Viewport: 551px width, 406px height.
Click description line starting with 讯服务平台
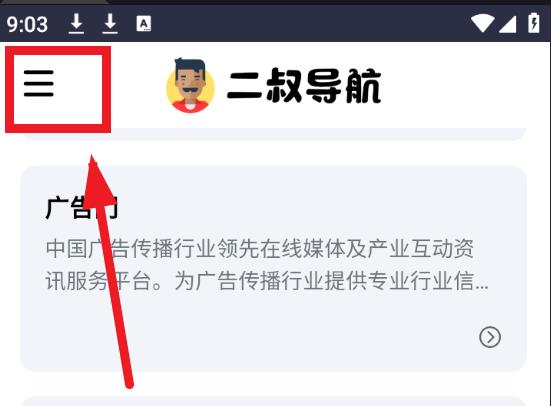pyautogui.click(x=267, y=281)
